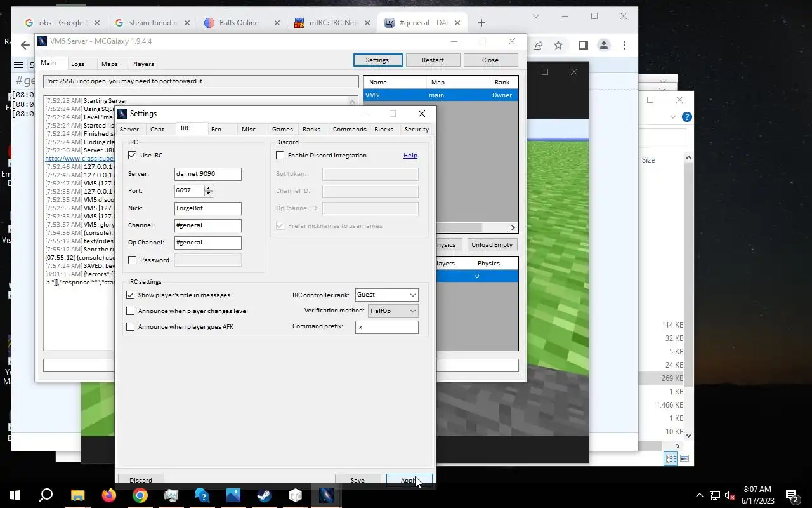
Task: Click the Op Channel input field
Action: (x=208, y=243)
